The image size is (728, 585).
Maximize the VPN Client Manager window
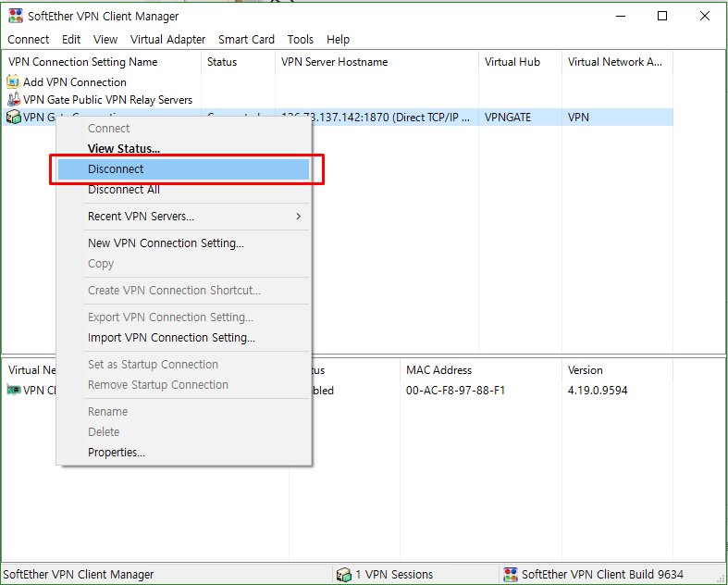[x=662, y=17]
